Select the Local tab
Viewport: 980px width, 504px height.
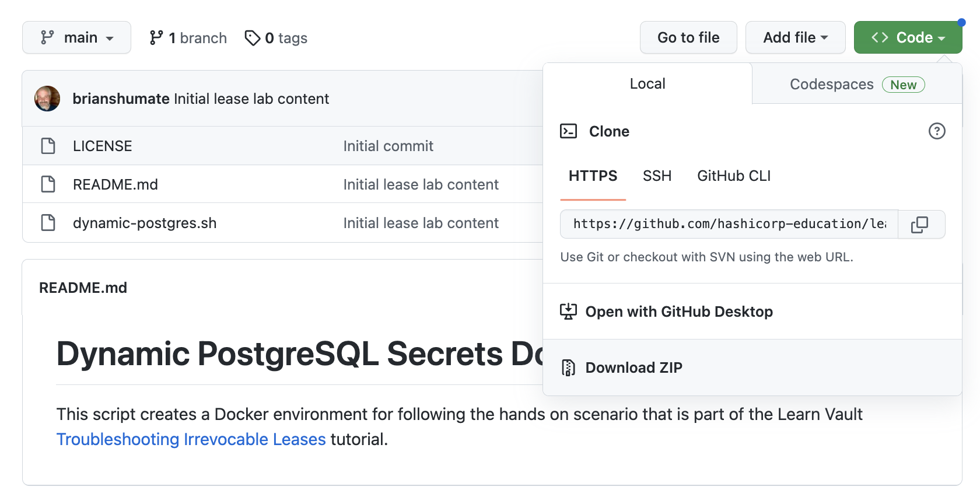[647, 84]
